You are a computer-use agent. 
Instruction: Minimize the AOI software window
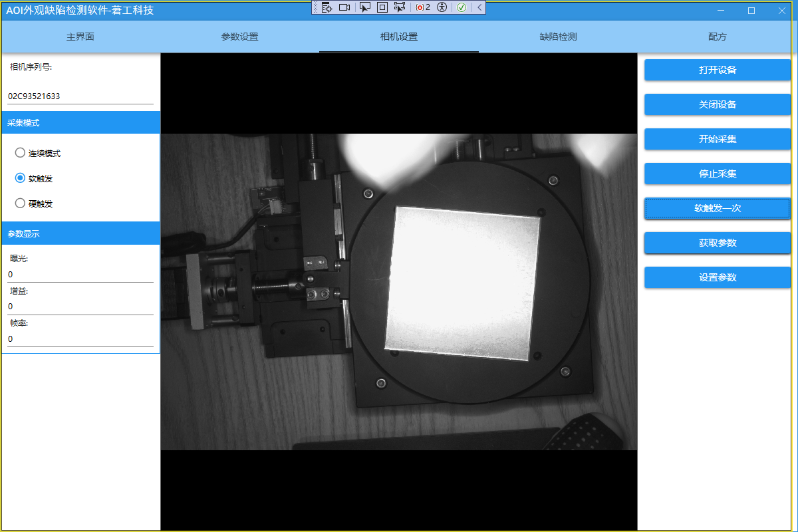pyautogui.click(x=721, y=10)
